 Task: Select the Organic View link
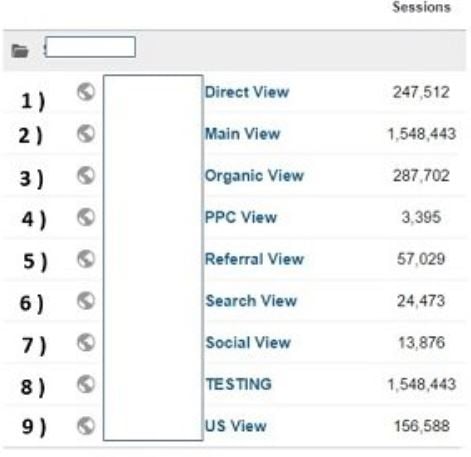tap(254, 176)
